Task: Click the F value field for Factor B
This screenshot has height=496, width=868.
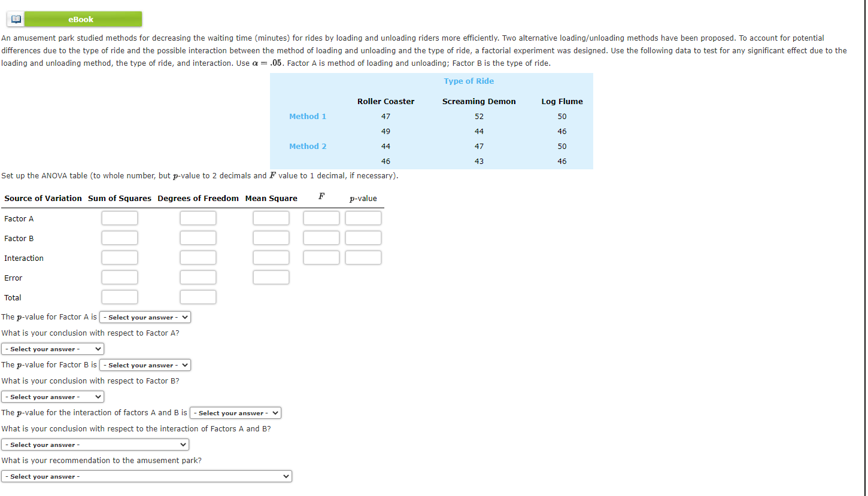Action: pyautogui.click(x=321, y=238)
